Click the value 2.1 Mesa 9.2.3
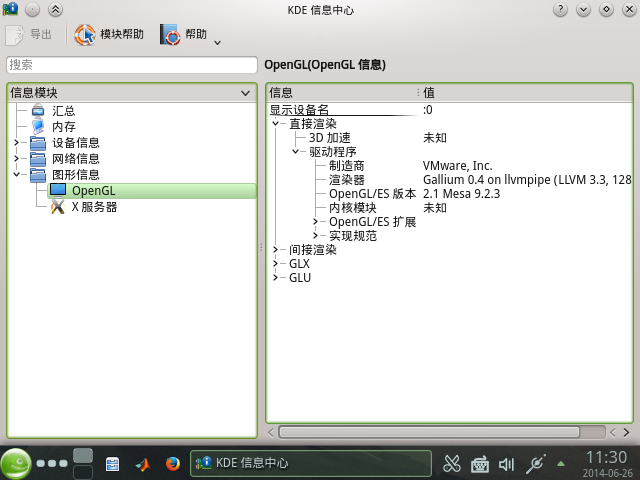The height and width of the screenshot is (480, 640). click(x=461, y=194)
